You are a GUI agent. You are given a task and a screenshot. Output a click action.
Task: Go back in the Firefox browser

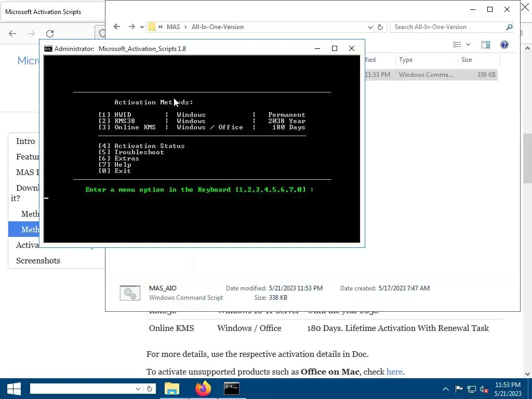point(12,33)
